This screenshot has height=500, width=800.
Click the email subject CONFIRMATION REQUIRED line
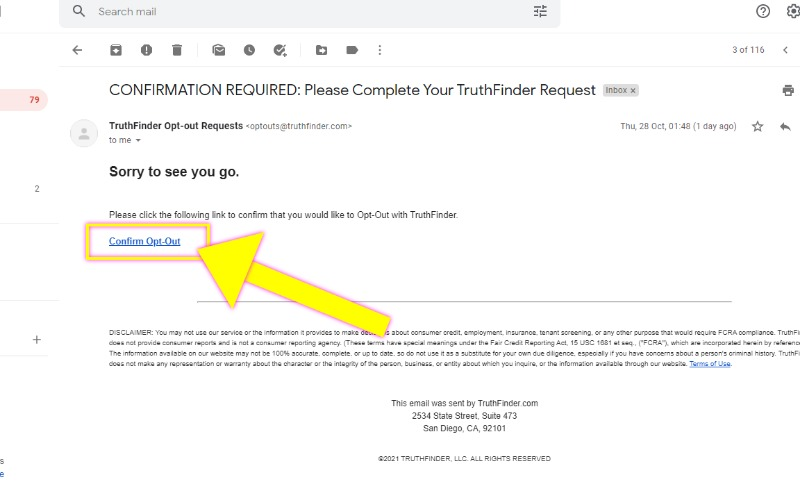[352, 90]
